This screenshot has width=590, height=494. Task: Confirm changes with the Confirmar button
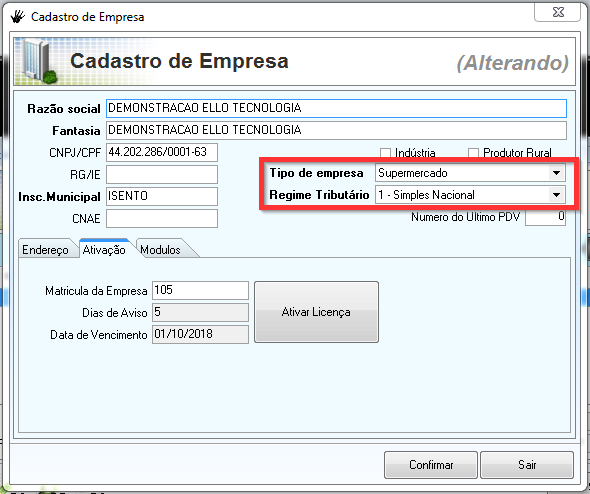click(x=431, y=465)
